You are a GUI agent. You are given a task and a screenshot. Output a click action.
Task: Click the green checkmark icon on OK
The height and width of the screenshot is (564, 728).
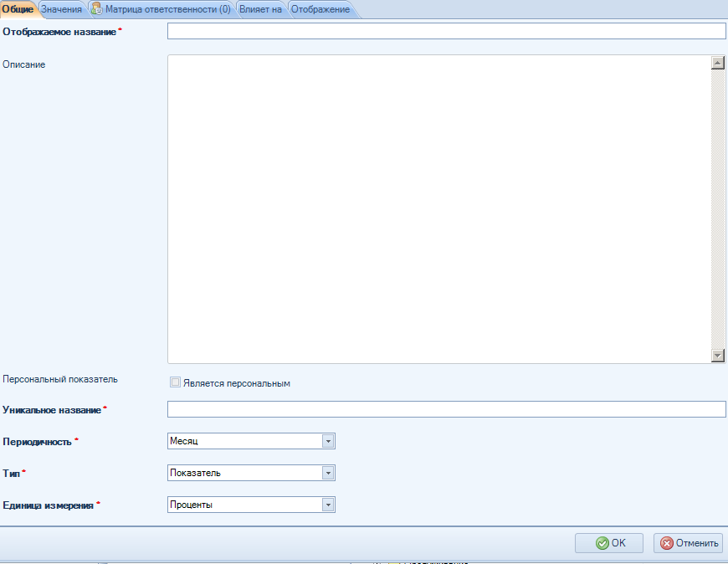coord(602,543)
